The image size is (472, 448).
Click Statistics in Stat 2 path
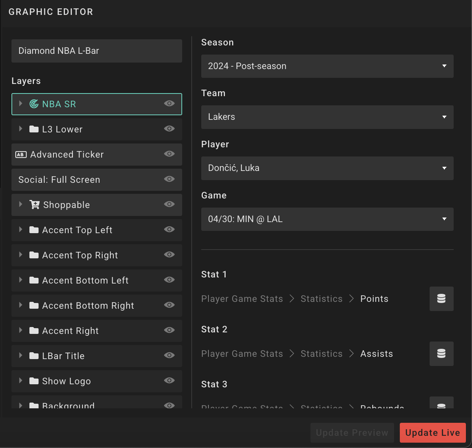coord(321,354)
